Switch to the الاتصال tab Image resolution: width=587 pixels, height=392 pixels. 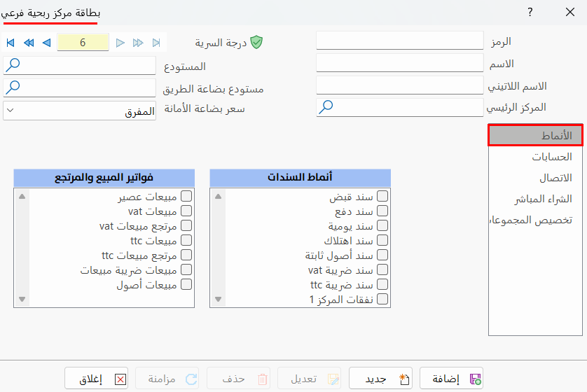point(535,178)
